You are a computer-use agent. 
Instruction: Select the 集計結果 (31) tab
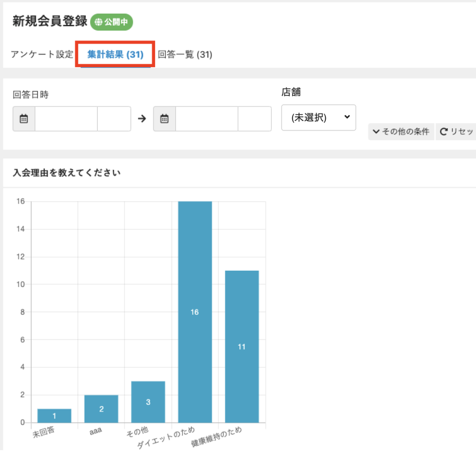click(115, 55)
